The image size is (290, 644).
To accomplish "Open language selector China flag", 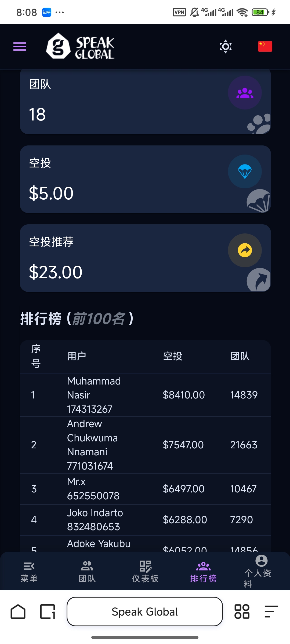I will (x=265, y=46).
